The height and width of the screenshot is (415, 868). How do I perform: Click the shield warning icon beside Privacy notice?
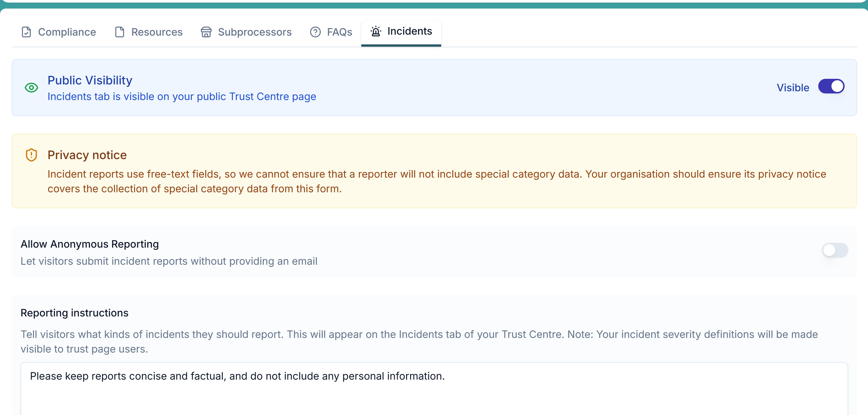click(x=31, y=155)
